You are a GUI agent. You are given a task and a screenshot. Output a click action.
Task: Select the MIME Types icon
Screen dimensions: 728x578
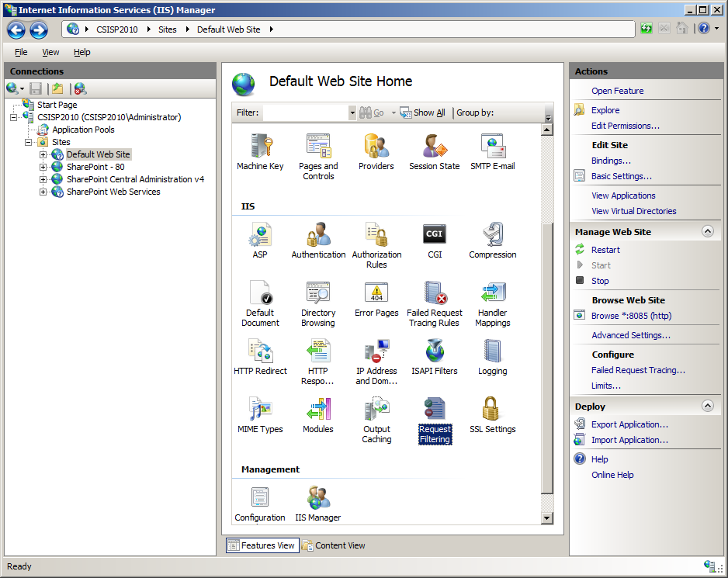(x=260, y=410)
